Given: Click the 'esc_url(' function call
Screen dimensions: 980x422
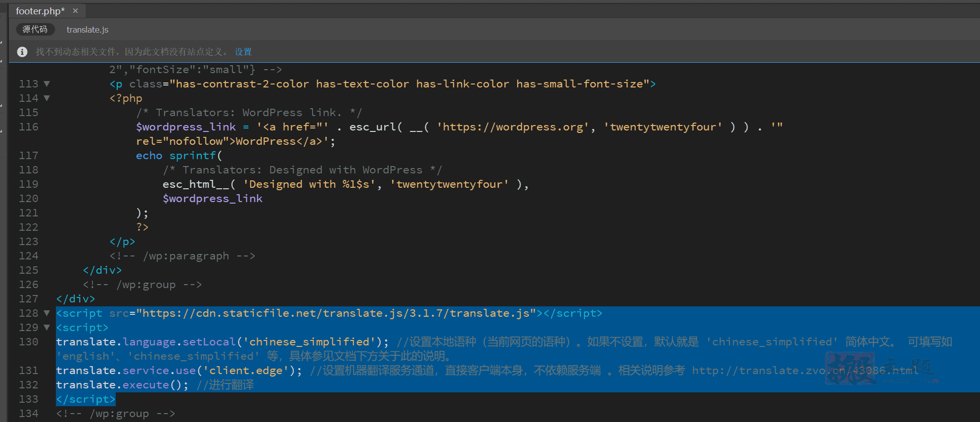Looking at the screenshot, I should coord(376,127).
